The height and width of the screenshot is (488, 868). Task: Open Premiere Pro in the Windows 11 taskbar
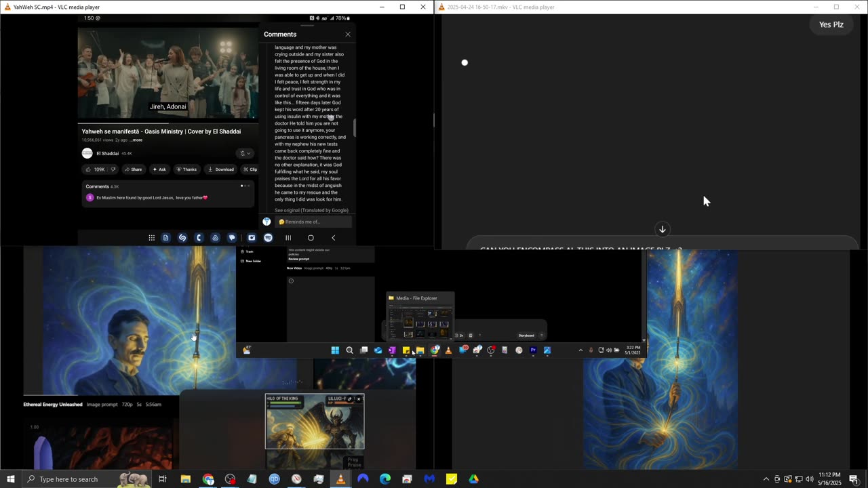[x=533, y=350]
